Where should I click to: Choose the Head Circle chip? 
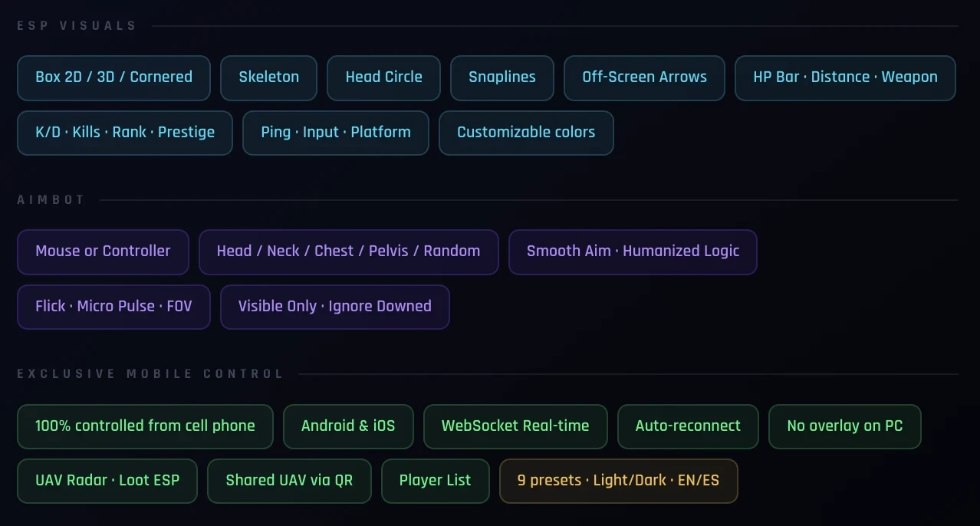tap(383, 77)
